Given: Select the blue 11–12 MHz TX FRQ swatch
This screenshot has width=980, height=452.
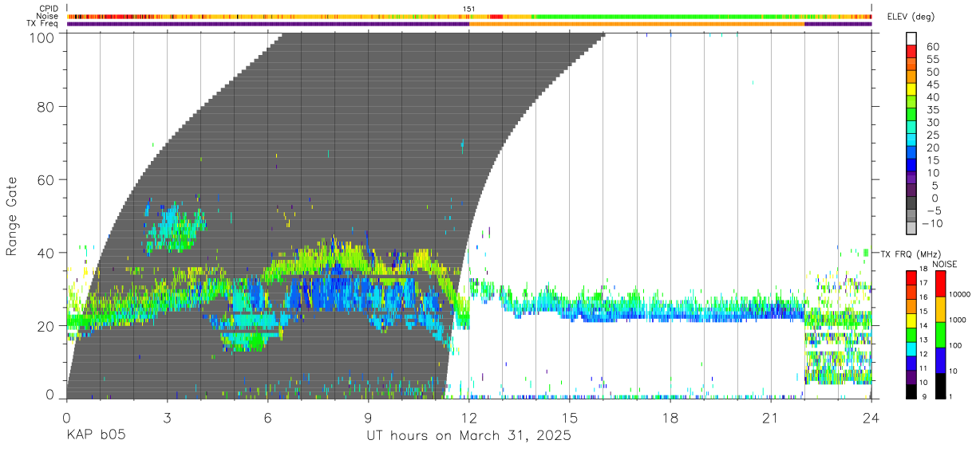Looking at the screenshot, I should click(911, 363).
